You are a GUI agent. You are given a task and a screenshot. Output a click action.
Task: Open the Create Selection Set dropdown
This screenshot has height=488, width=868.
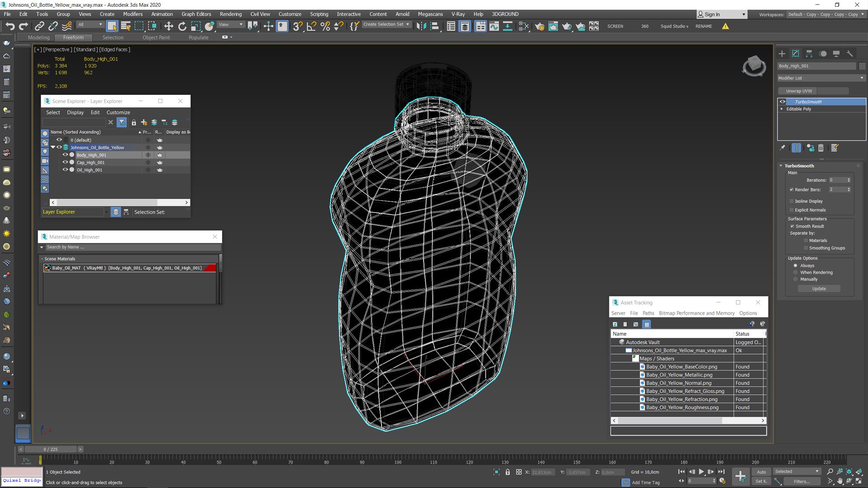386,24
